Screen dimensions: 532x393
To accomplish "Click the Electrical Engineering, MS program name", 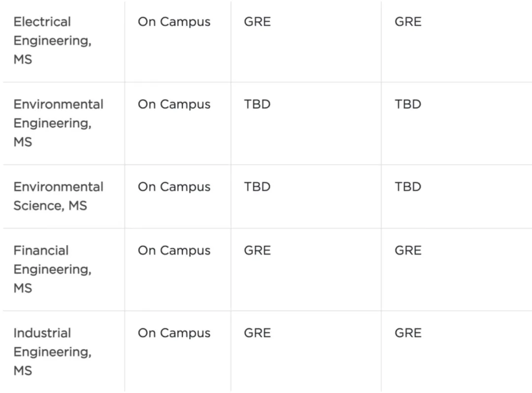I will pos(52,40).
